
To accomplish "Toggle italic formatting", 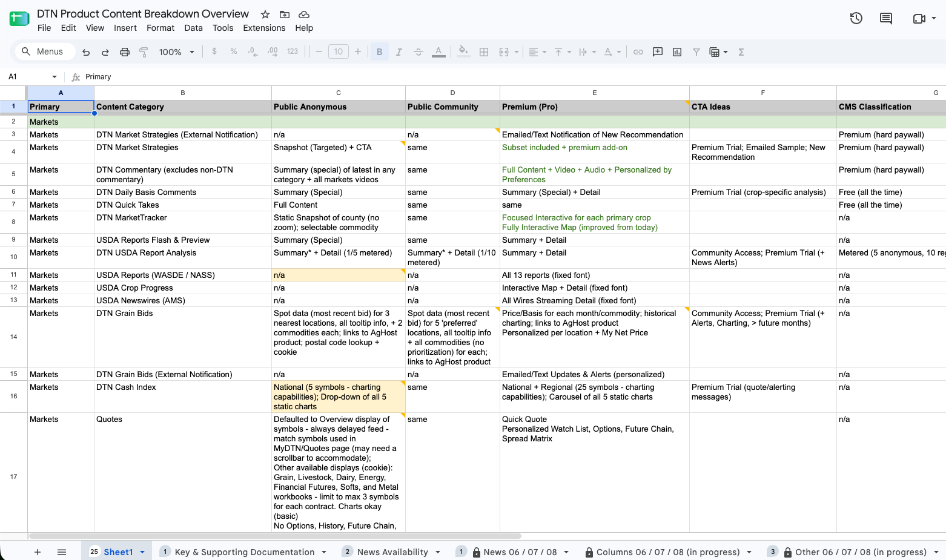I will point(399,52).
